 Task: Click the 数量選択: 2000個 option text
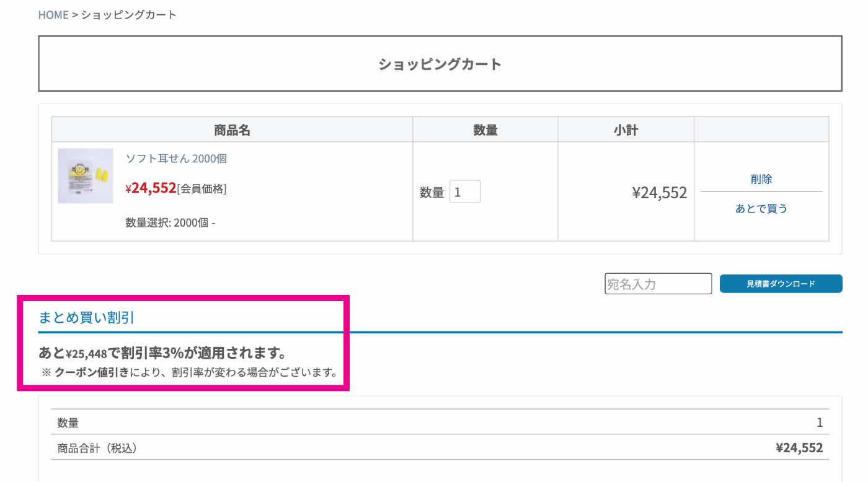coord(170,222)
